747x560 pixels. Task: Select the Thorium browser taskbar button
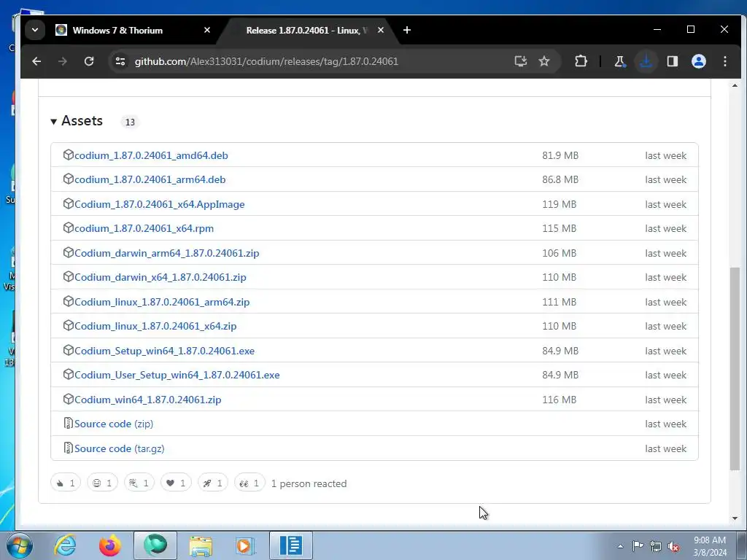tap(155, 545)
